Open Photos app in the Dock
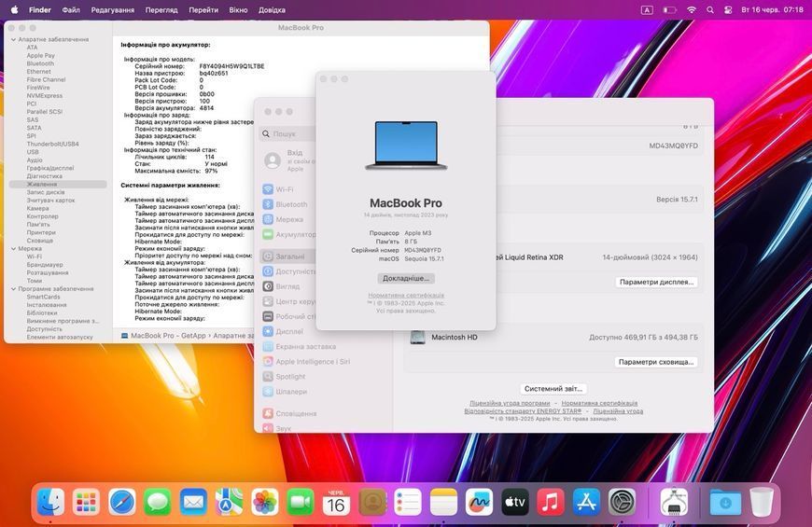This screenshot has width=812, height=527. (265, 502)
